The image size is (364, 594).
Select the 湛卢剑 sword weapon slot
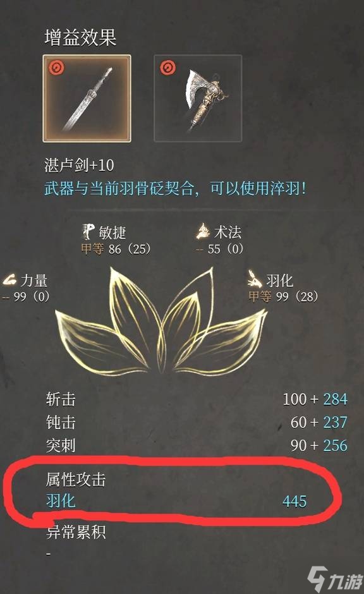[87, 99]
